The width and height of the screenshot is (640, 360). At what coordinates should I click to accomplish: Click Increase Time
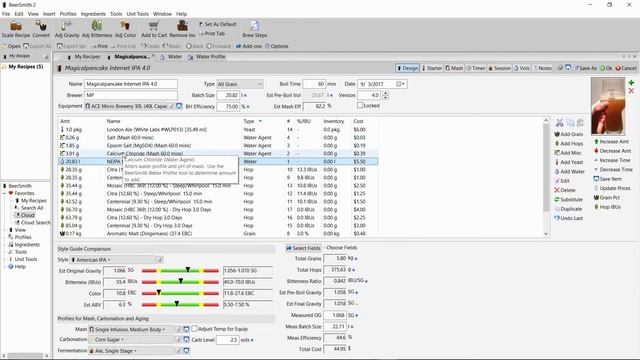(x=612, y=160)
